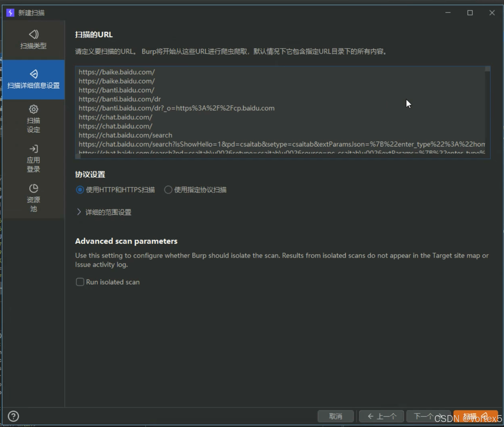Select the 扫描详细信息设置 sidebar item
Image resolution: width=504 pixels, height=427 pixels.
coord(34,79)
